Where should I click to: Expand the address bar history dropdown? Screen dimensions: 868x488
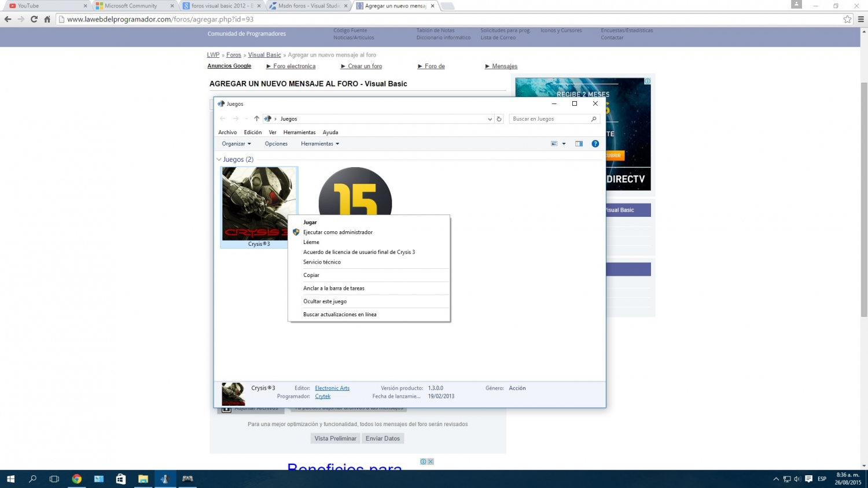pyautogui.click(x=490, y=119)
